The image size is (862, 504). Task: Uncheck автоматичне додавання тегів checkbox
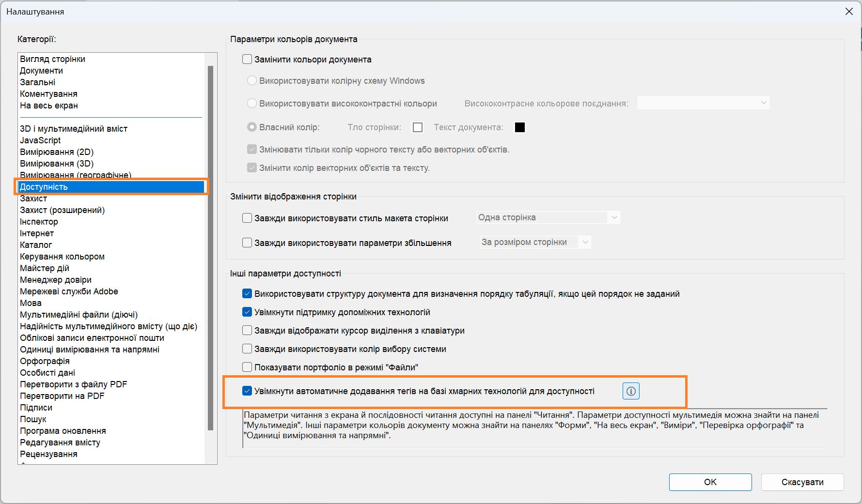click(x=247, y=391)
